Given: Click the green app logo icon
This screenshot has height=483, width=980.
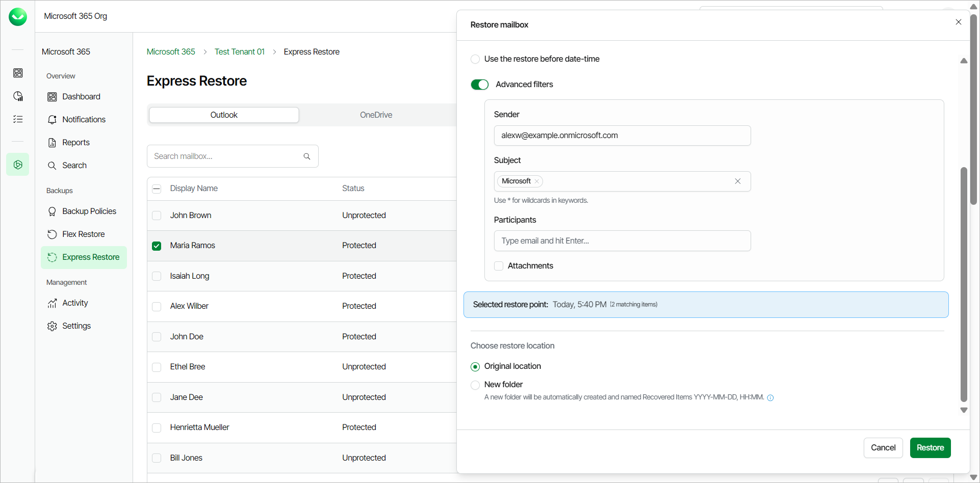Looking at the screenshot, I should pos(18,17).
